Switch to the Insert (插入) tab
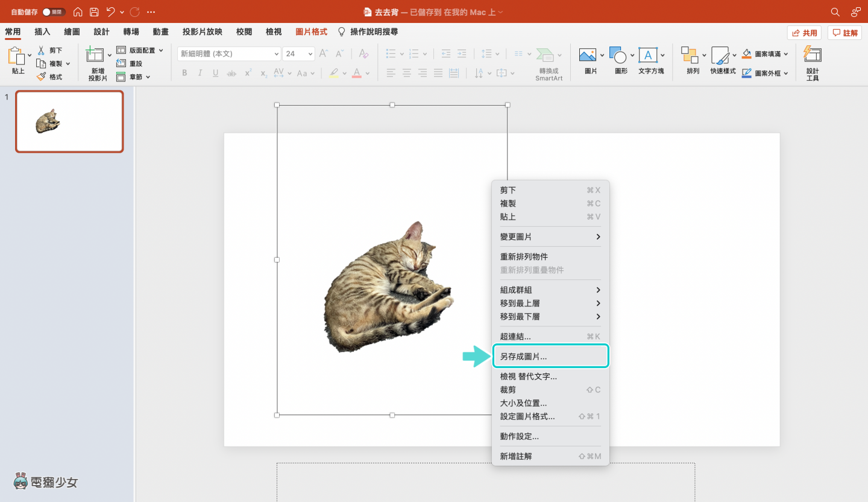Viewport: 868px width, 502px height. pos(42,32)
